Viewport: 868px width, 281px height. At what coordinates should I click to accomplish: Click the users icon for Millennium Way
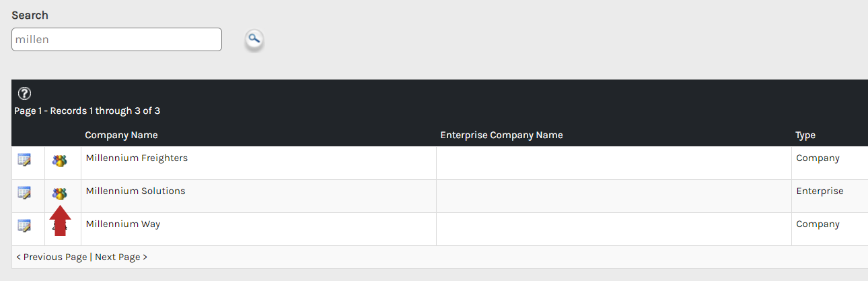60,227
